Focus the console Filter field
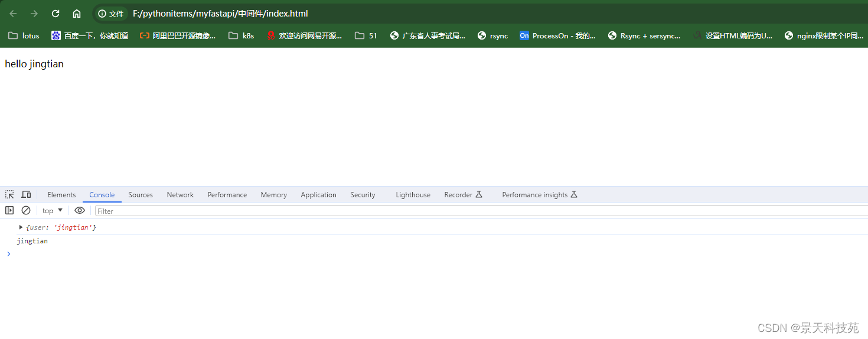The image size is (868, 339). 481,211
